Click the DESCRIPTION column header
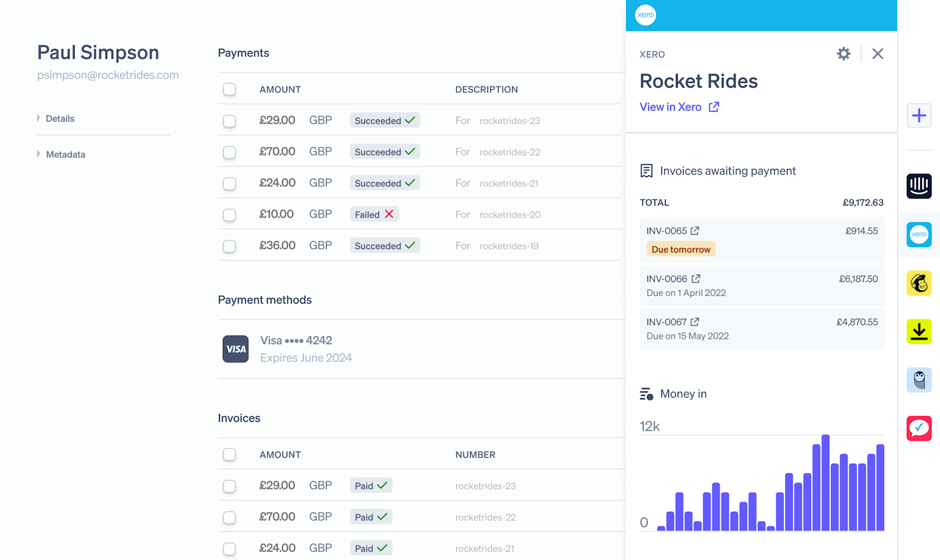 pyautogui.click(x=486, y=89)
